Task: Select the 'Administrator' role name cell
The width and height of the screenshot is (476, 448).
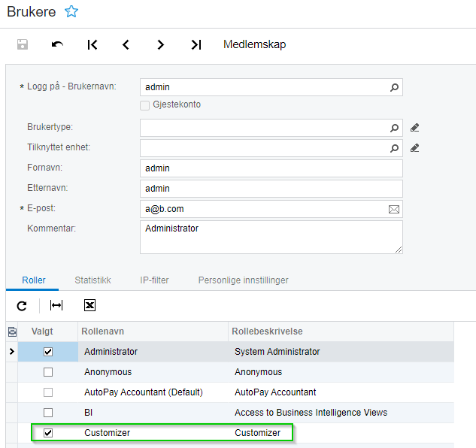Action: coord(153,352)
